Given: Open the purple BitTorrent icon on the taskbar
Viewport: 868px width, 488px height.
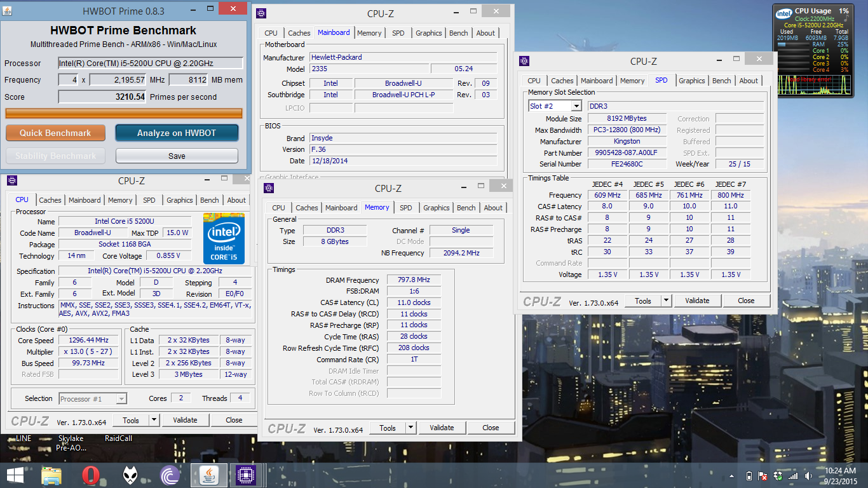Looking at the screenshot, I should 170,475.
